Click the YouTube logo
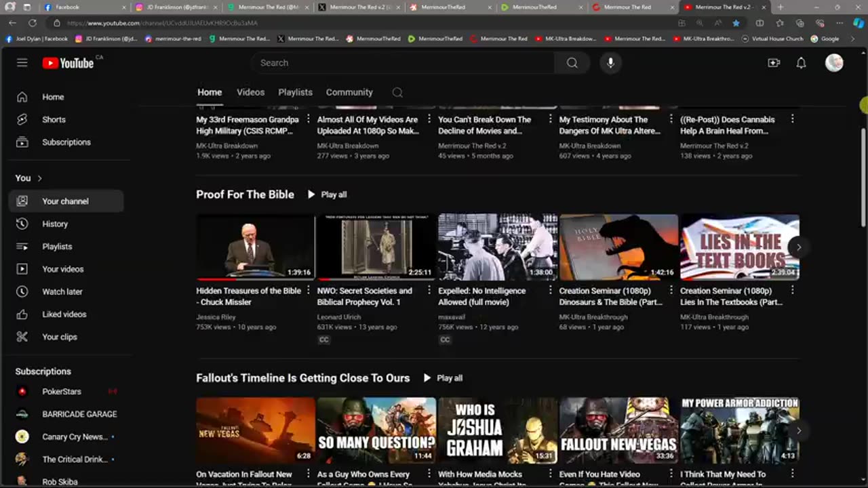Screen dimensions: 868x488 68,63
